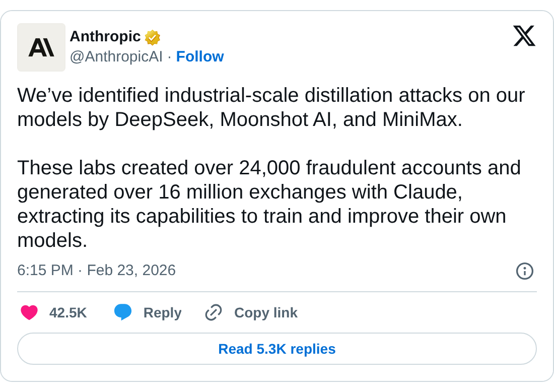Open the Anthropic display name link

(105, 36)
